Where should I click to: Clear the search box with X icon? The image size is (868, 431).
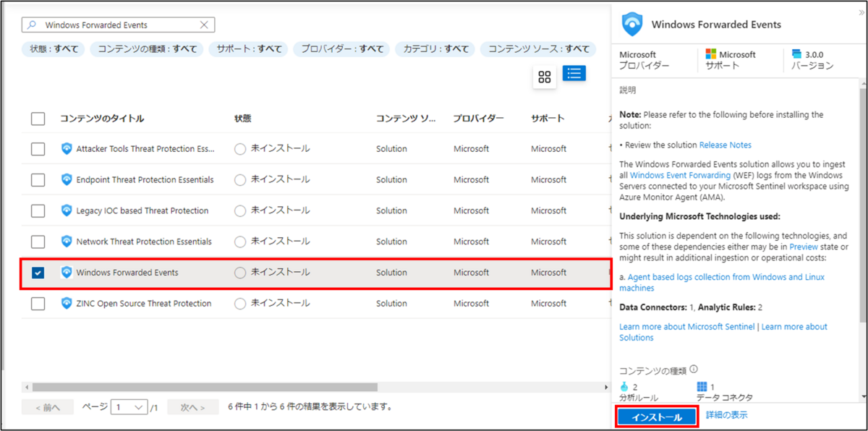click(205, 25)
